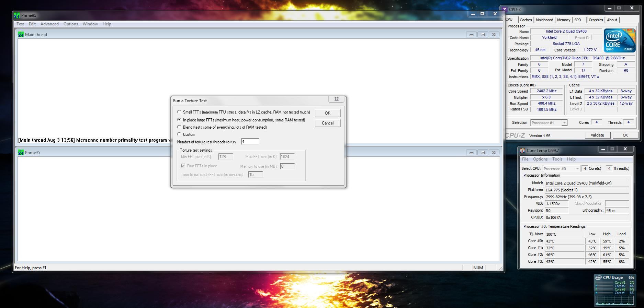
Task: Toggle Run FFTs in-place checkbox
Action: (x=183, y=166)
